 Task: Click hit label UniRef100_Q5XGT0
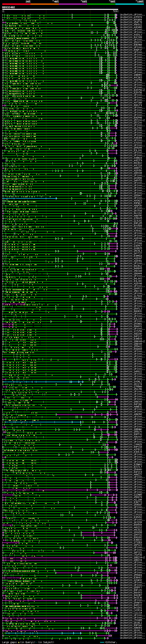tap(131, 42)
